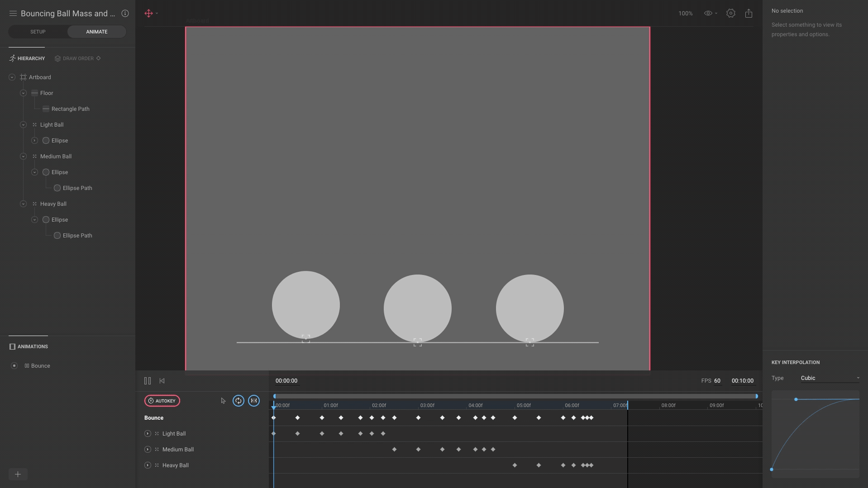
Task: Click the playhead at 00:00f
Action: 274,407
